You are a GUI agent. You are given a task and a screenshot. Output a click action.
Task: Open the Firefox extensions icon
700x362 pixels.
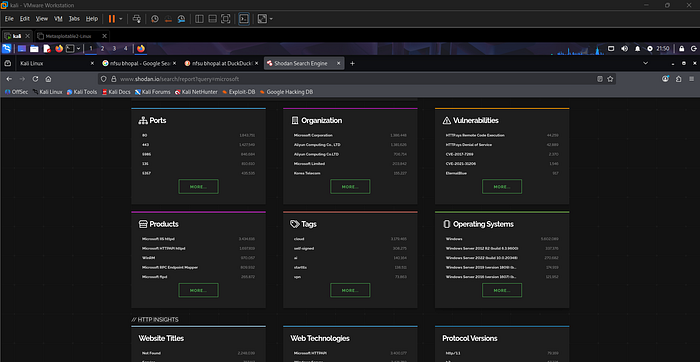pyautogui.click(x=679, y=79)
